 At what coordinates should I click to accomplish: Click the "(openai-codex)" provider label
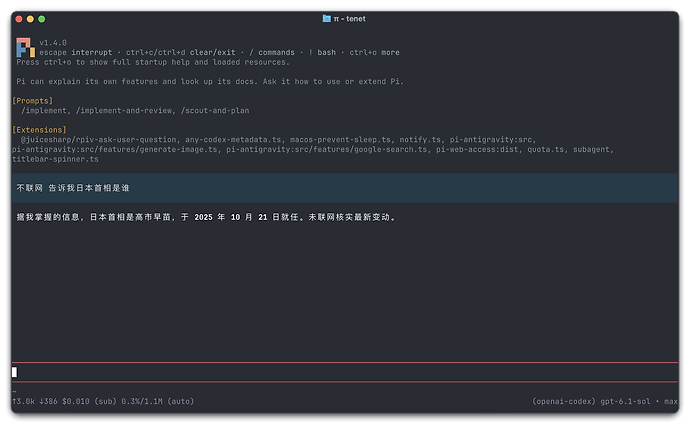(564, 401)
